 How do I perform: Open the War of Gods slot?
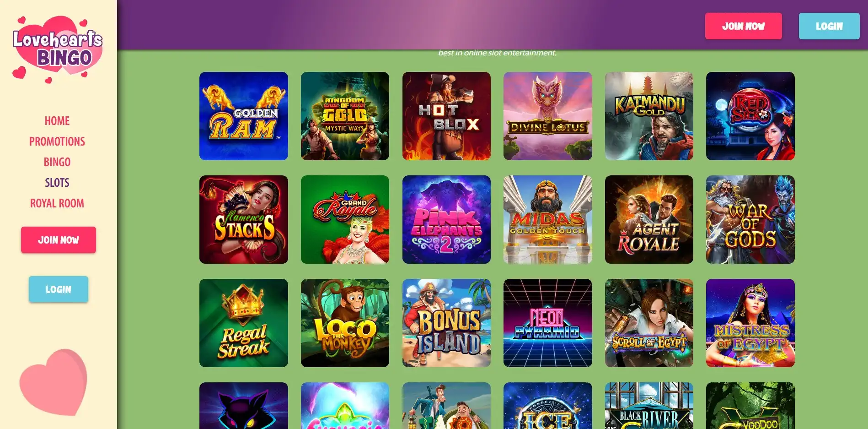pyautogui.click(x=750, y=219)
